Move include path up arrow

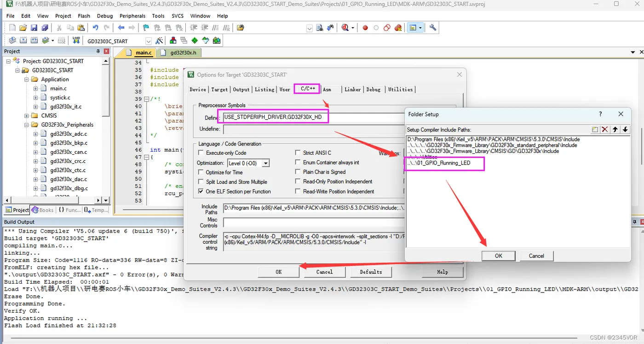[x=615, y=129]
